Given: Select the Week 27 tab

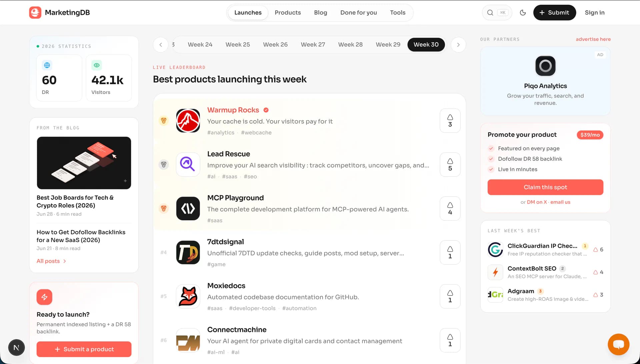Looking at the screenshot, I should point(313,45).
